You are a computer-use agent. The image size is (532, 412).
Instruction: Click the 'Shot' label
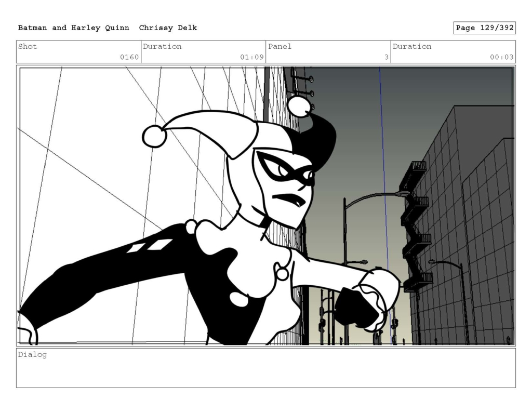(28, 46)
